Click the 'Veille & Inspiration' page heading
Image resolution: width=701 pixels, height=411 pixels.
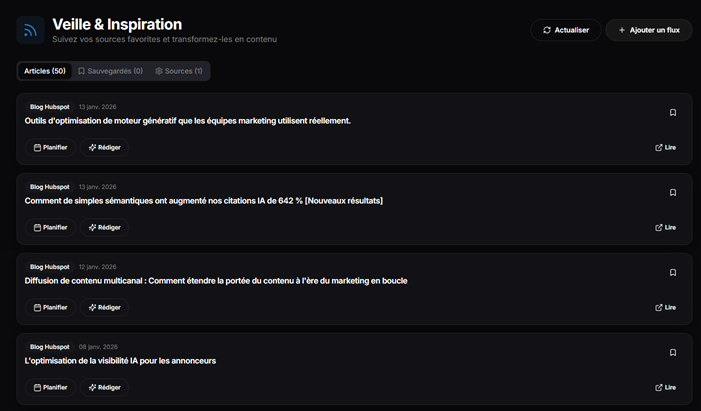(117, 25)
